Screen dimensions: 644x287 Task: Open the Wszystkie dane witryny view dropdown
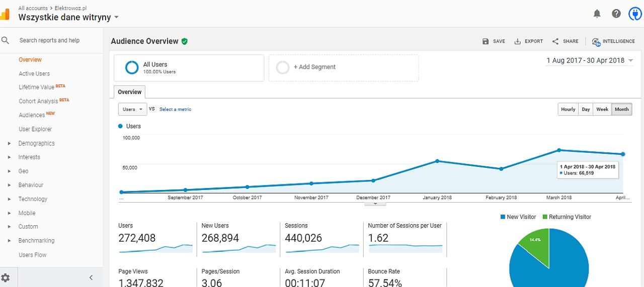(68, 17)
